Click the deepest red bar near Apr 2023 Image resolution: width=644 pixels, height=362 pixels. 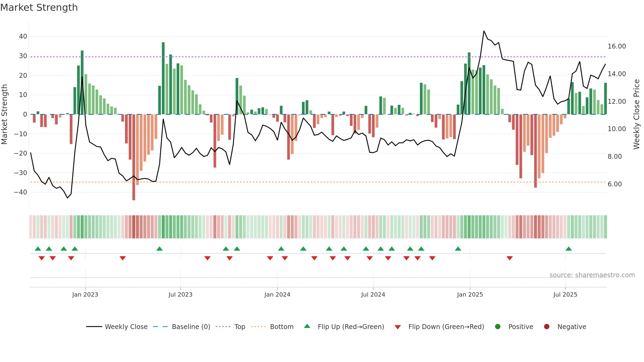134,157
